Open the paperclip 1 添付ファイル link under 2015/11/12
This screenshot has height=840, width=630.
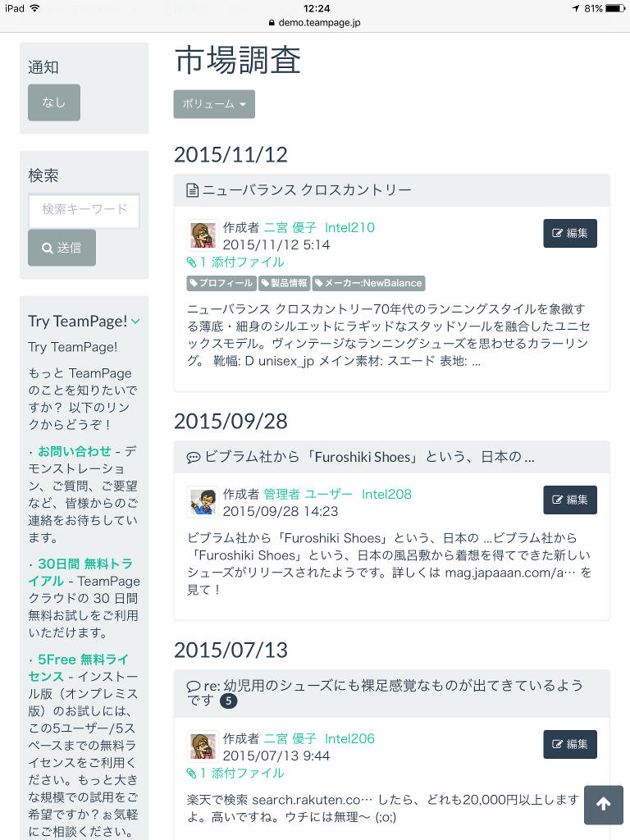pyautogui.click(x=235, y=262)
